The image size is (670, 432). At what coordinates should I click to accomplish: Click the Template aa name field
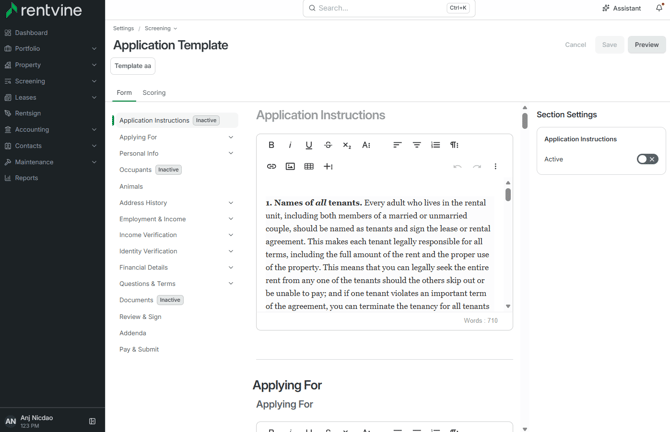pyautogui.click(x=133, y=66)
